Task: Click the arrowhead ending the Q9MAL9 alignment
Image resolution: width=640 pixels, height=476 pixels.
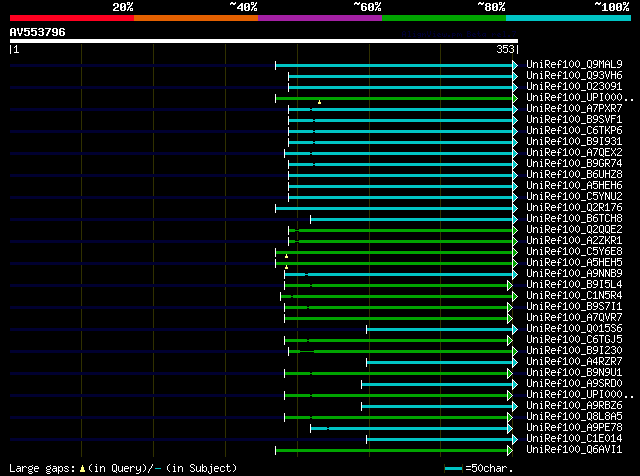Action: [x=515, y=65]
